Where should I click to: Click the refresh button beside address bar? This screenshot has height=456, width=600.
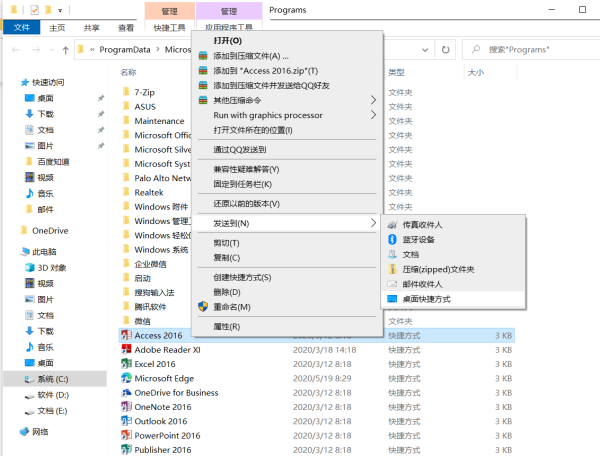point(445,50)
